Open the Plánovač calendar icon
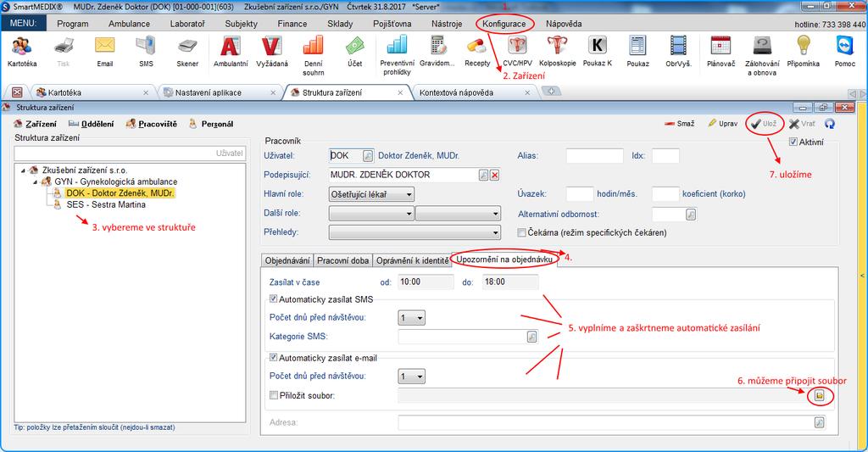 pyautogui.click(x=721, y=46)
